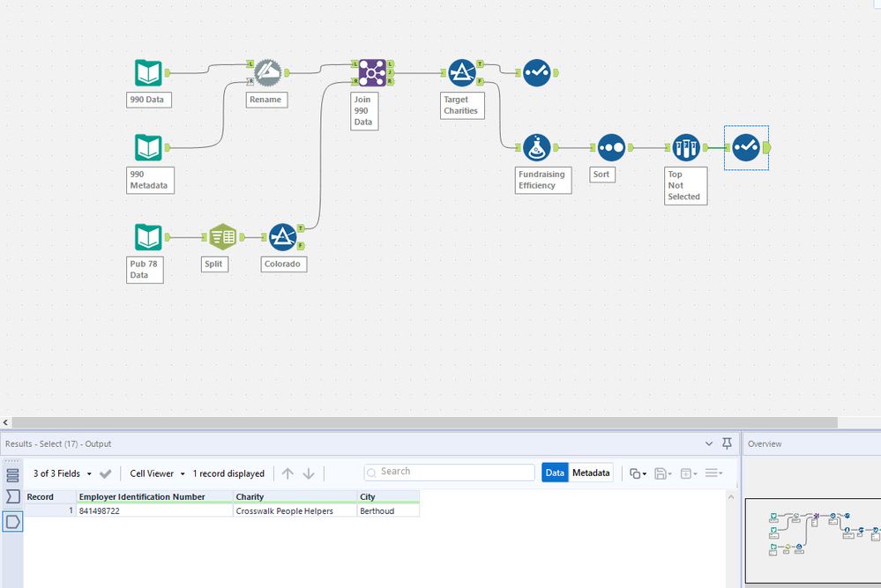Click the 990 Metadata annotation label

coord(150,180)
